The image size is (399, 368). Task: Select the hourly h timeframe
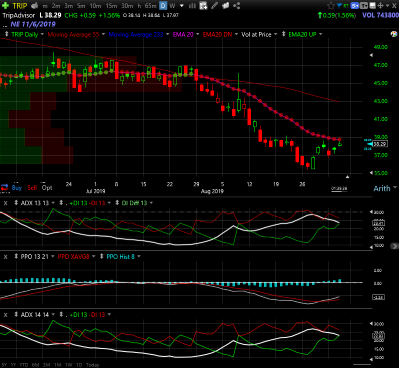point(139,6)
